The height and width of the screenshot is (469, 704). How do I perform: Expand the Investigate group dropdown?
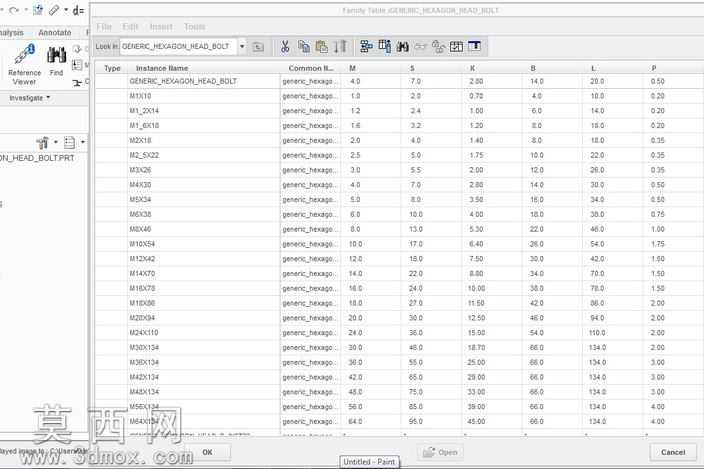tap(30, 98)
